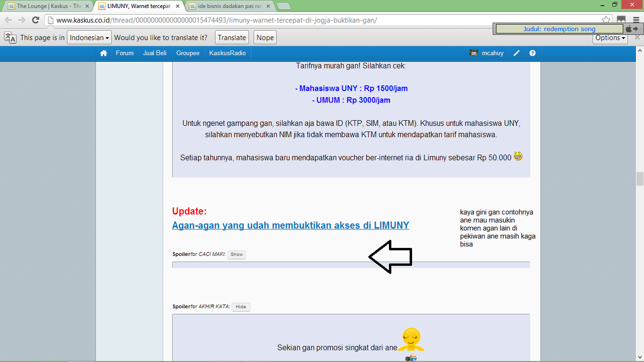Click the grinning smiley emoticon after Rp 50.000
Viewport: 644px width, 362px height.
point(518,156)
